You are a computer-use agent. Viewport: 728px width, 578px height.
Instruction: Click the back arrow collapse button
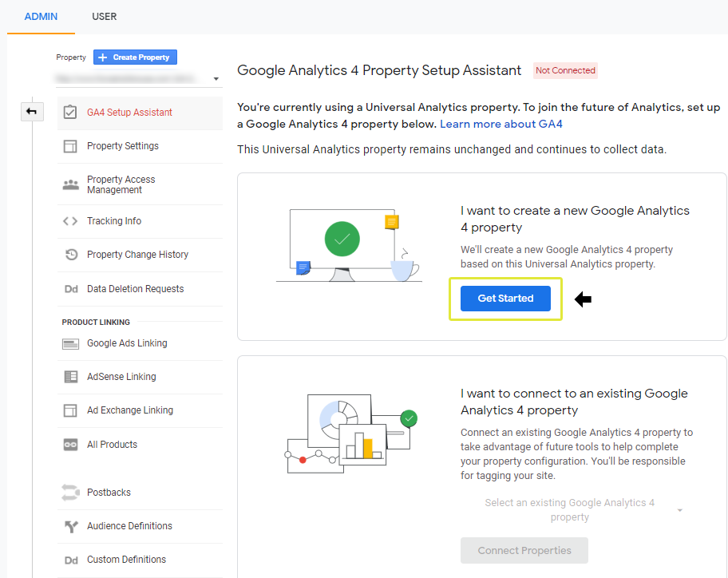click(32, 112)
